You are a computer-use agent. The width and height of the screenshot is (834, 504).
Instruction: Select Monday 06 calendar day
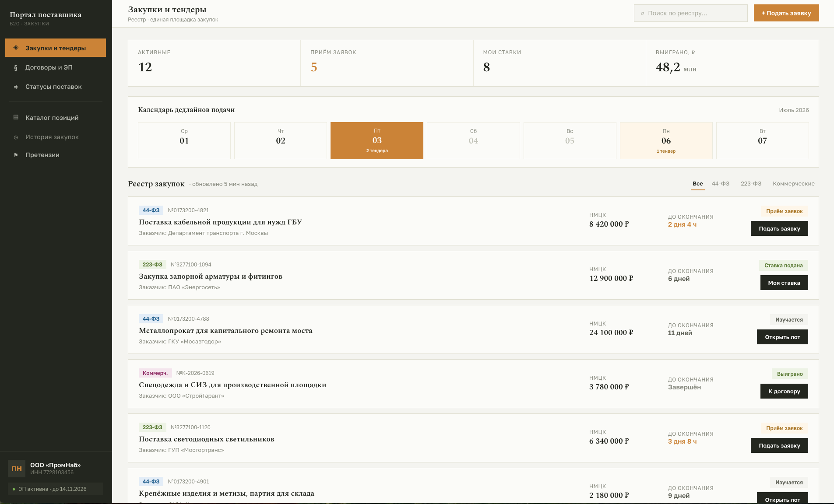point(666,140)
